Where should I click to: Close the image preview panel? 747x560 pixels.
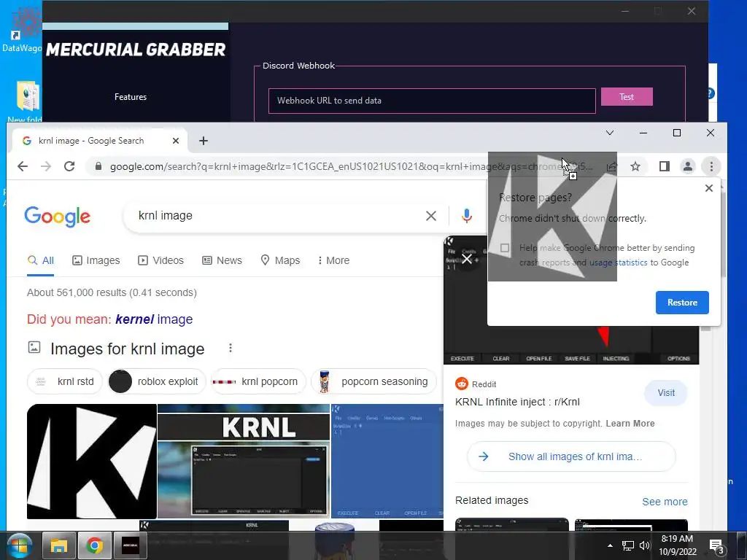click(467, 259)
